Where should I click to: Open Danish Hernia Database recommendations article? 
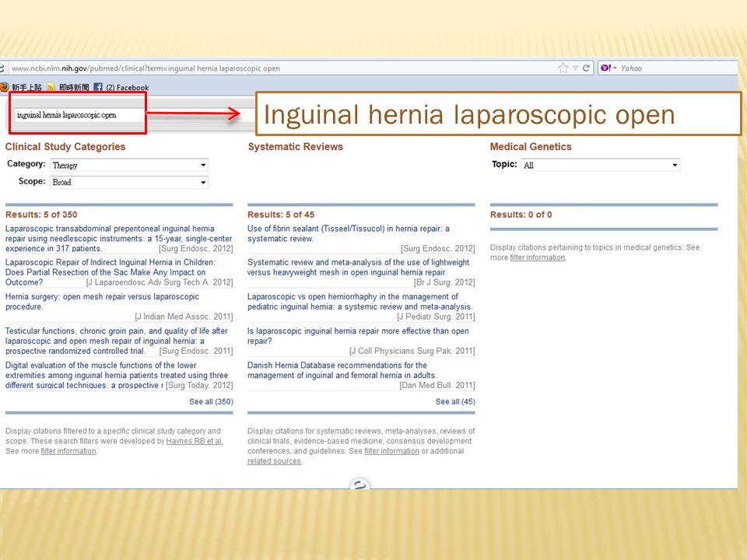click(x=342, y=370)
